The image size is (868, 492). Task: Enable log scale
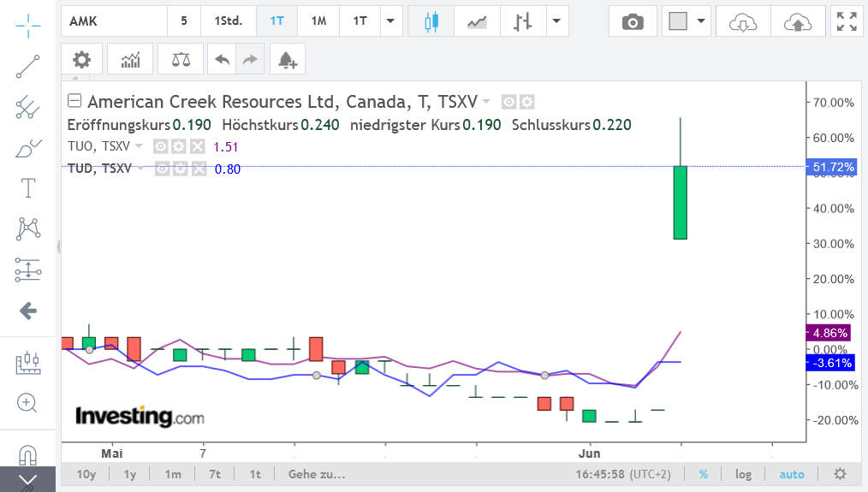point(743,474)
